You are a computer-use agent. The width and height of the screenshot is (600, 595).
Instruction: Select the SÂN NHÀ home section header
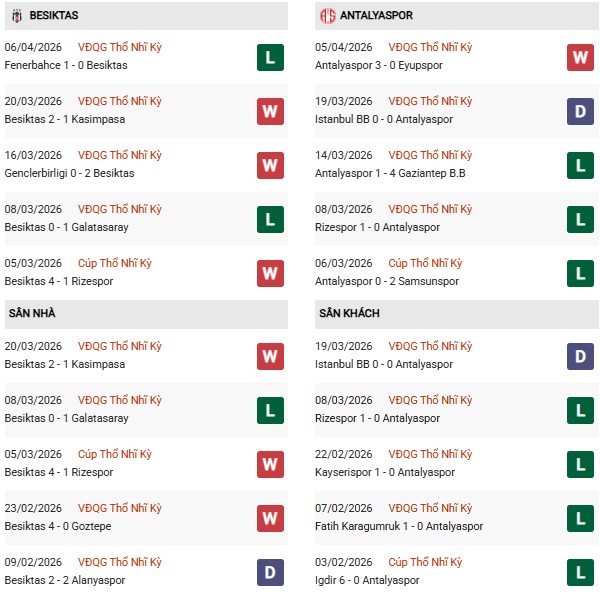[33, 313]
